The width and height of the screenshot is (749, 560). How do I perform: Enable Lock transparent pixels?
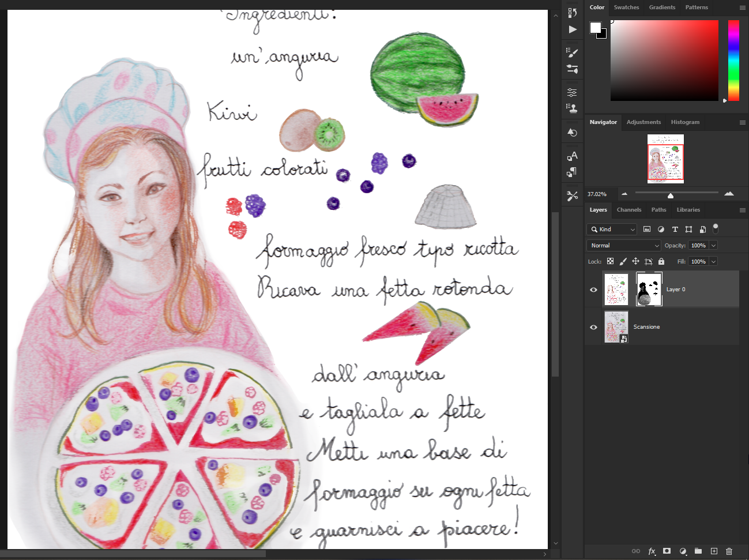[610, 261]
